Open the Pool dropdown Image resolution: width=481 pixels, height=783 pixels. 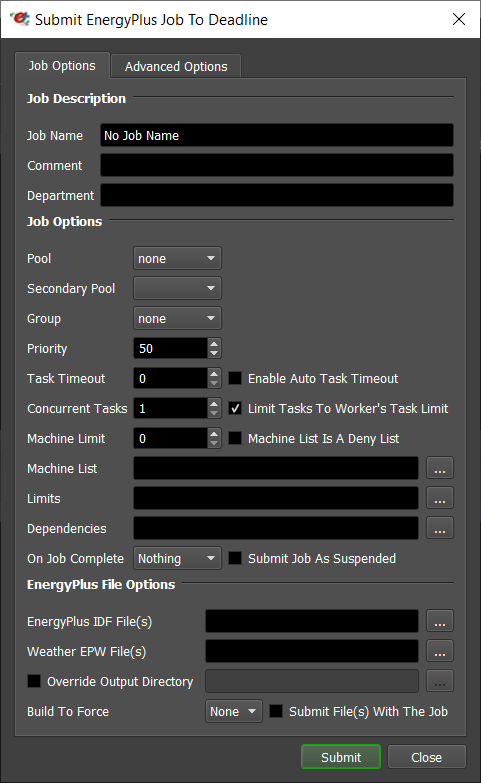tap(177, 259)
